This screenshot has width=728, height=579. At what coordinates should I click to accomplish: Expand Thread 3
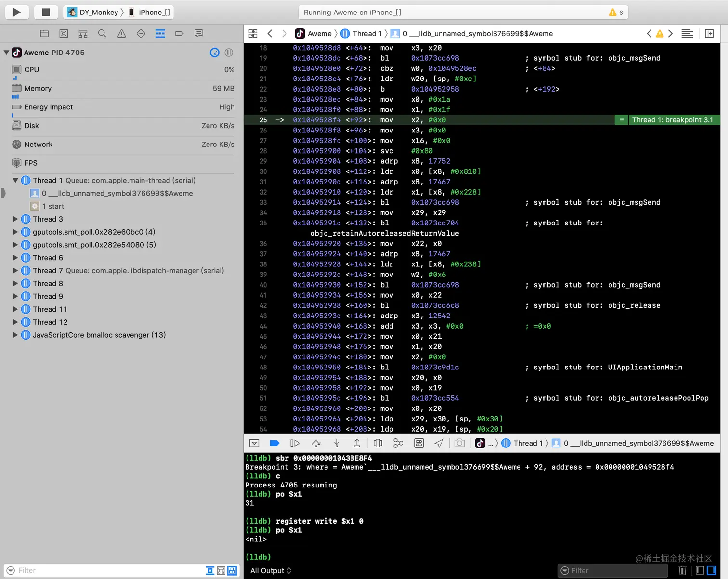point(15,219)
